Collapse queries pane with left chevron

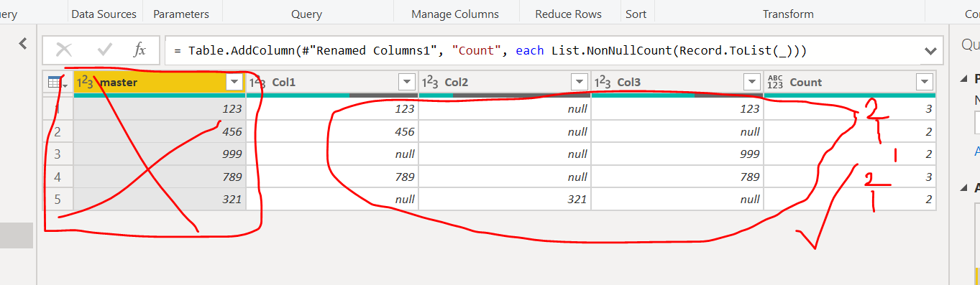[23, 44]
